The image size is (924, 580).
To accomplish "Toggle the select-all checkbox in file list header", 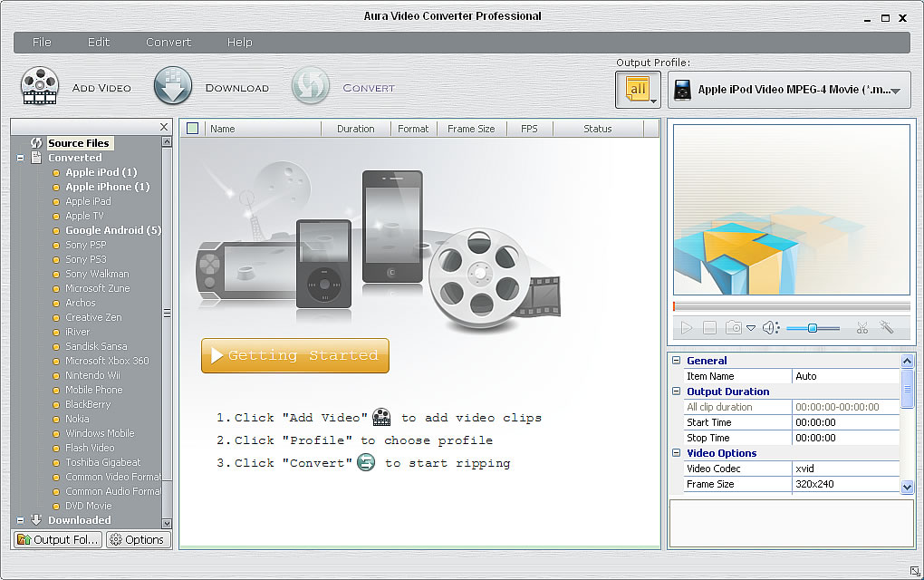I will (x=193, y=128).
